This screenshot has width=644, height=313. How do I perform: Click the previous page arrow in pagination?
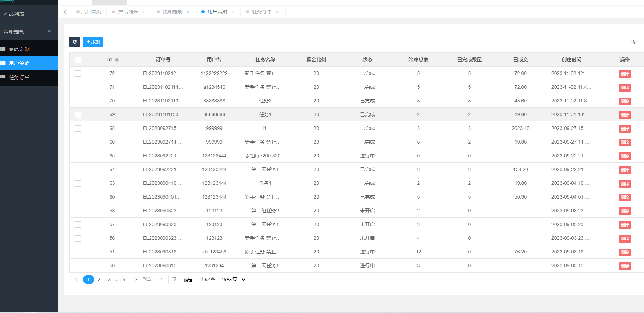(76, 280)
